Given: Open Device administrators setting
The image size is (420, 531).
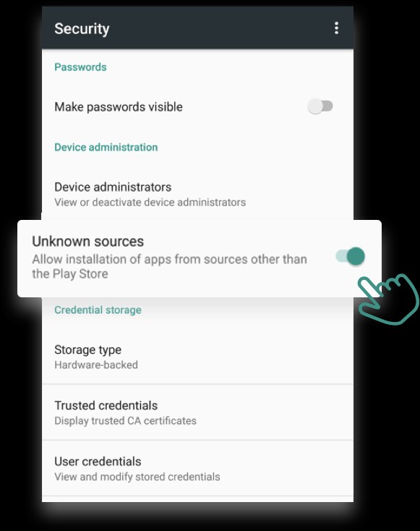Looking at the screenshot, I should [197, 194].
